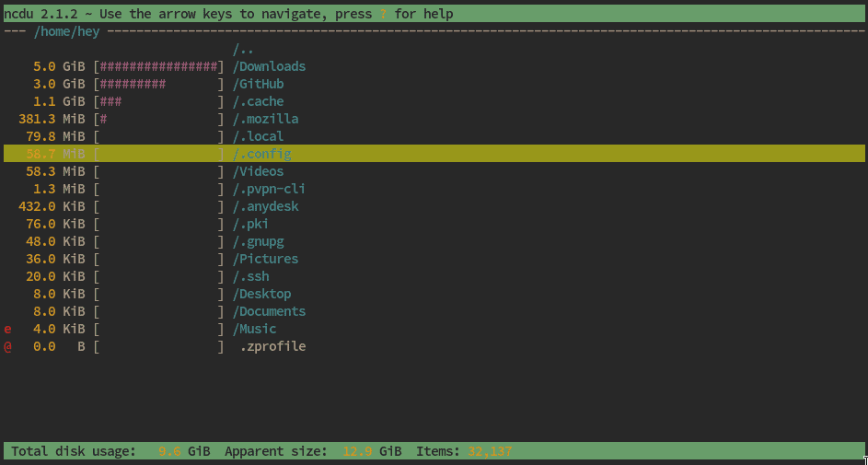This screenshot has height=465, width=868.
Task: Select the /.anydesk directory entry
Action: point(265,206)
